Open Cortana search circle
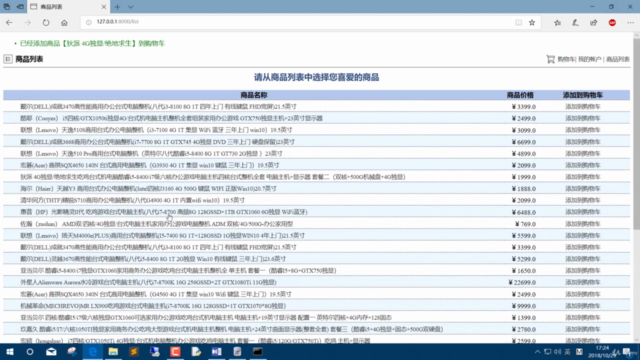 pyautogui.click(x=30, y=351)
